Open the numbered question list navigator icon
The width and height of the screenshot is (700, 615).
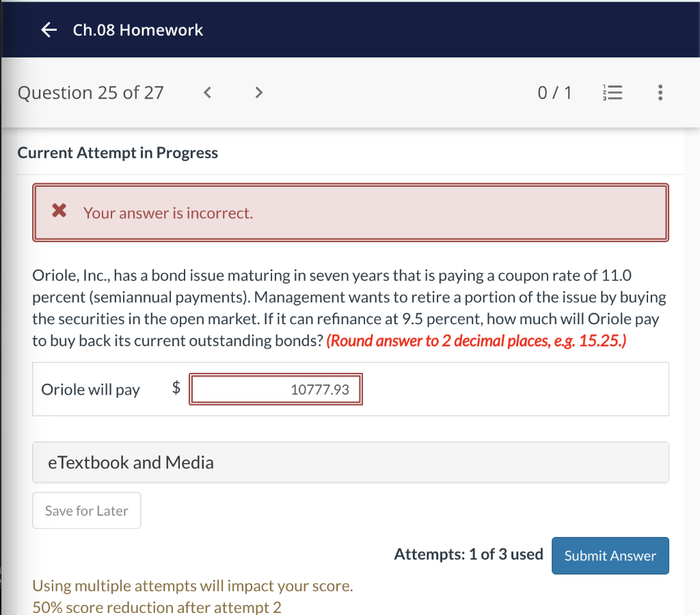pos(612,92)
